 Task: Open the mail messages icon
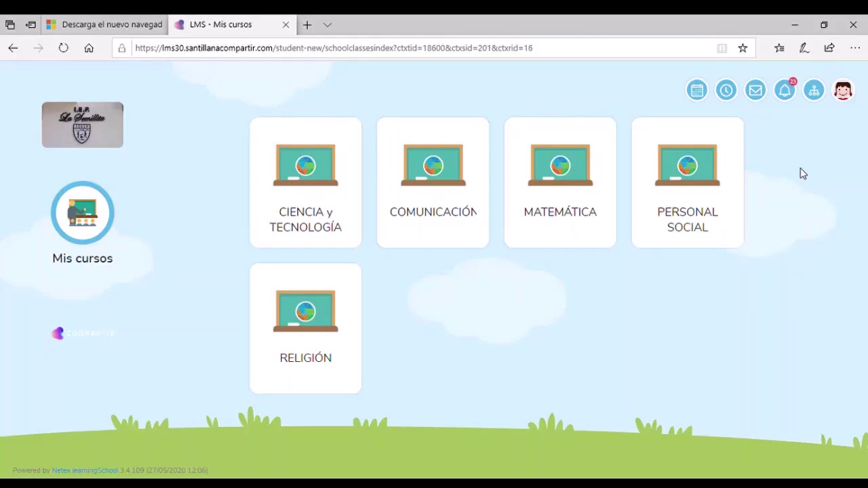point(755,90)
